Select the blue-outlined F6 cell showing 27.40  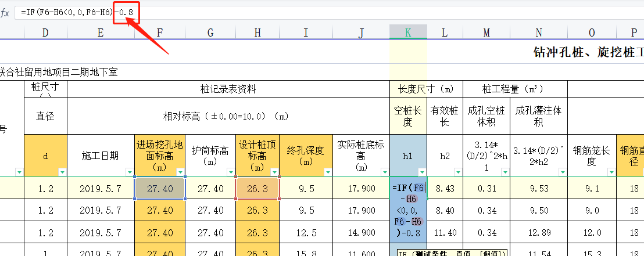(160, 188)
